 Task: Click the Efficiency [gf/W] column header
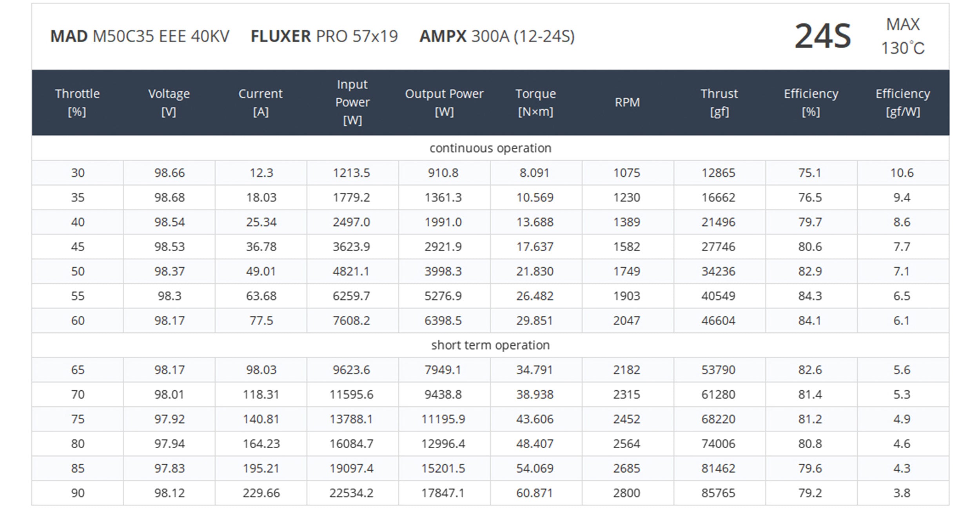tap(903, 103)
